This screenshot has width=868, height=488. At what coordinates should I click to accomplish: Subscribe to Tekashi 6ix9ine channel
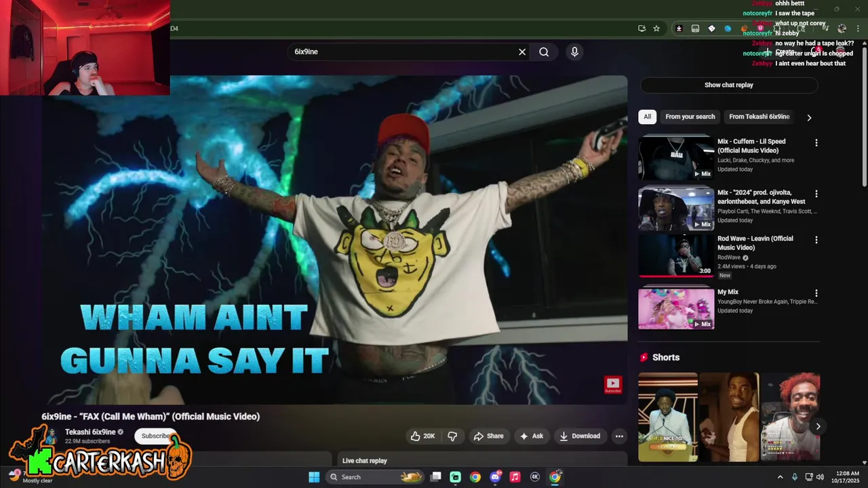[157, 436]
